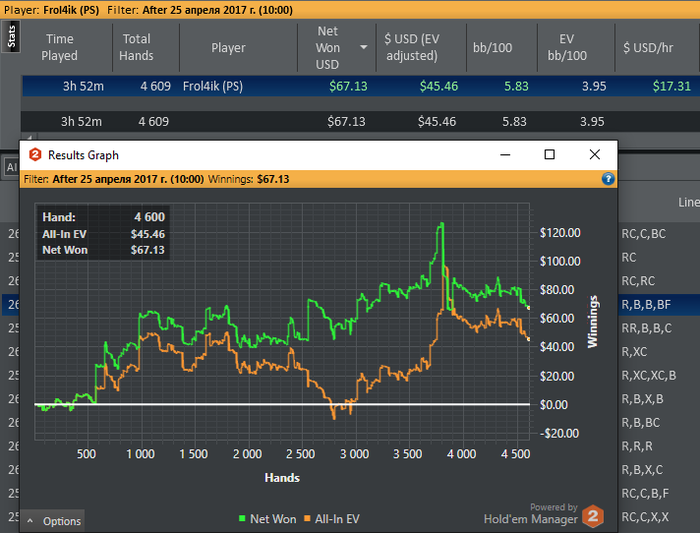Screen dimensions: 700x533
Task: Open the help icon in Results Graph
Action: (x=608, y=179)
